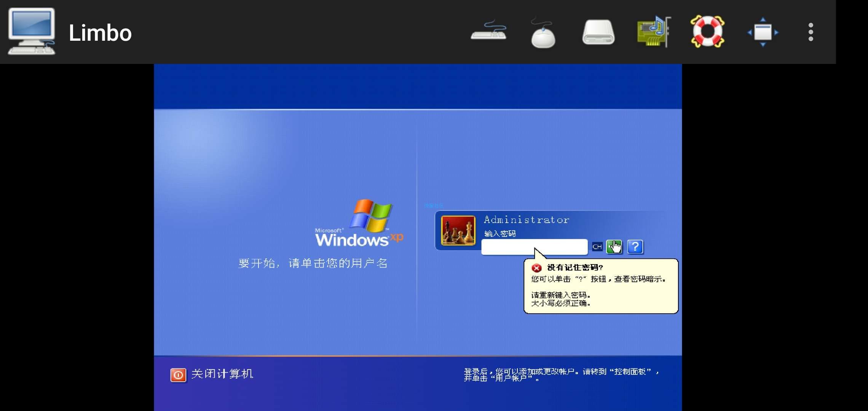Open the three-dot overflow menu
Image resolution: width=868 pixels, height=411 pixels.
point(811,32)
